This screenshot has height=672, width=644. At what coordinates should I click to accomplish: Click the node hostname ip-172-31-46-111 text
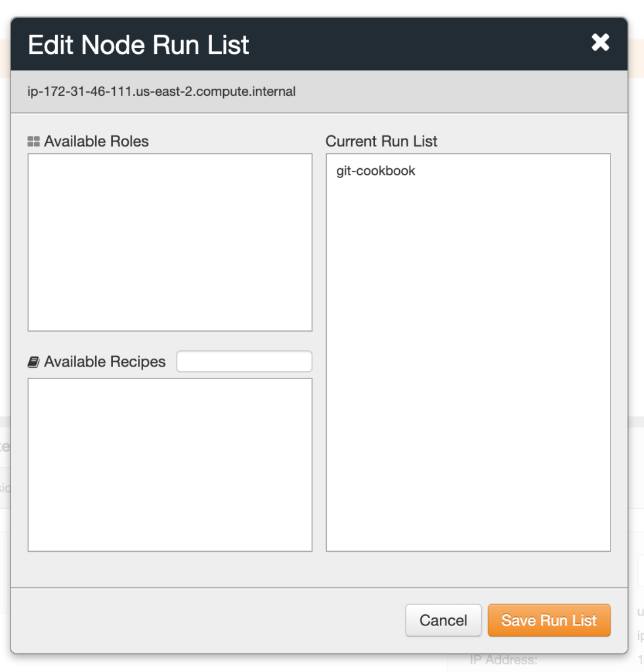161,92
